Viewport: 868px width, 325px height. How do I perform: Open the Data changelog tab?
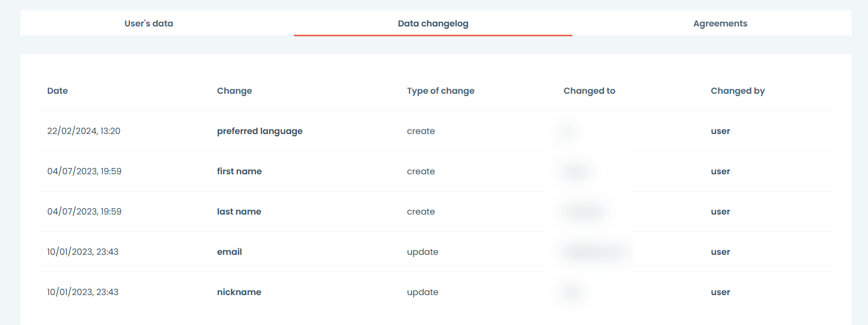pyautogui.click(x=433, y=24)
